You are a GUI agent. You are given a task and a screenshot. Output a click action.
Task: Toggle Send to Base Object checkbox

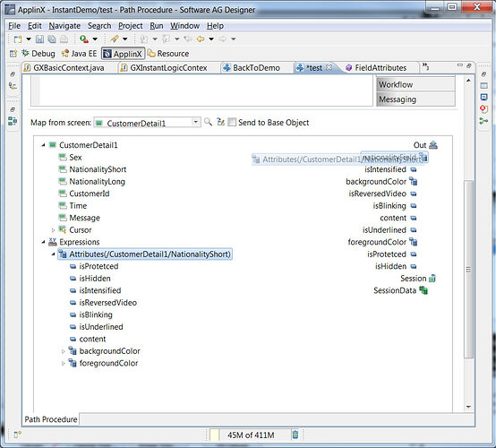tap(232, 122)
